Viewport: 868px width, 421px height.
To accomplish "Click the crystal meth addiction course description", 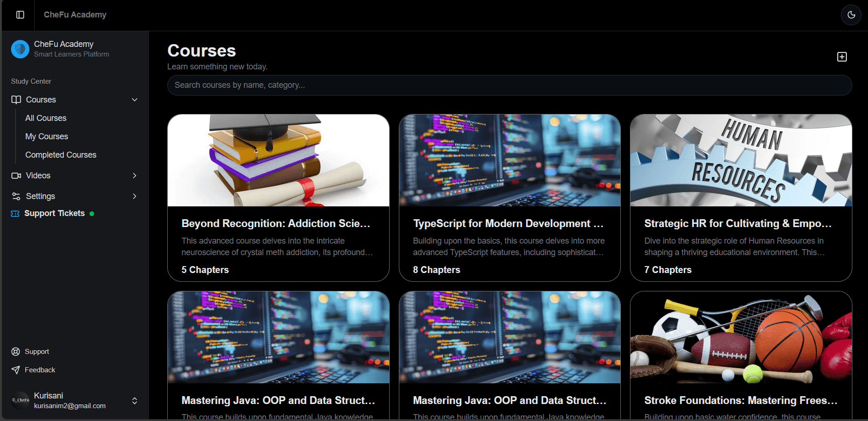I will pyautogui.click(x=277, y=246).
